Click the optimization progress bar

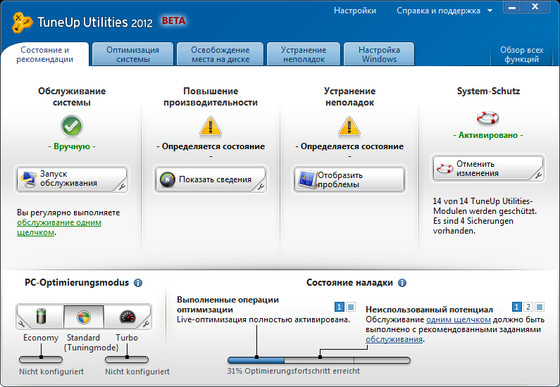[319, 360]
